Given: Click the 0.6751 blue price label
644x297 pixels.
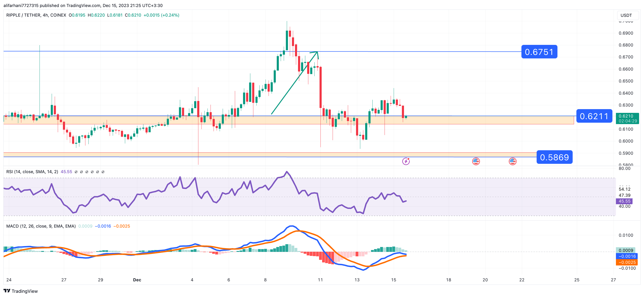Looking at the screenshot, I should pos(539,52).
